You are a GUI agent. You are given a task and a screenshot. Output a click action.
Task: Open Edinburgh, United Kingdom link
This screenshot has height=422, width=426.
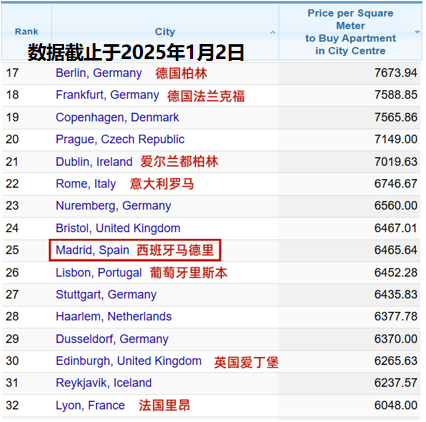pyautogui.click(x=129, y=361)
